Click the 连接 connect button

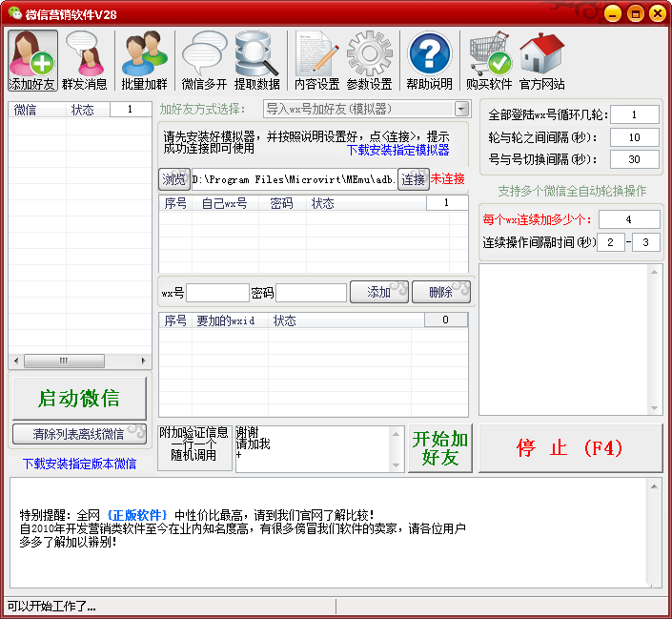413,179
